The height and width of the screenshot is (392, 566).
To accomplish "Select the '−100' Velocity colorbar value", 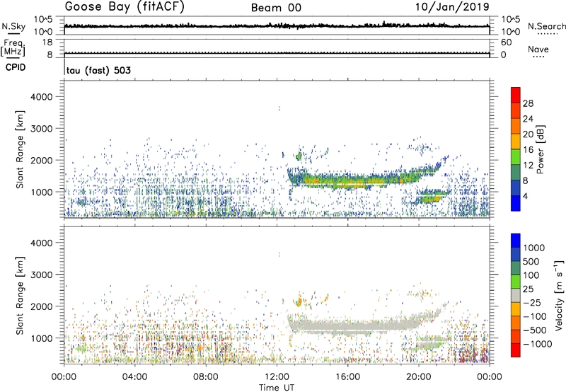I will pyautogui.click(x=535, y=316).
